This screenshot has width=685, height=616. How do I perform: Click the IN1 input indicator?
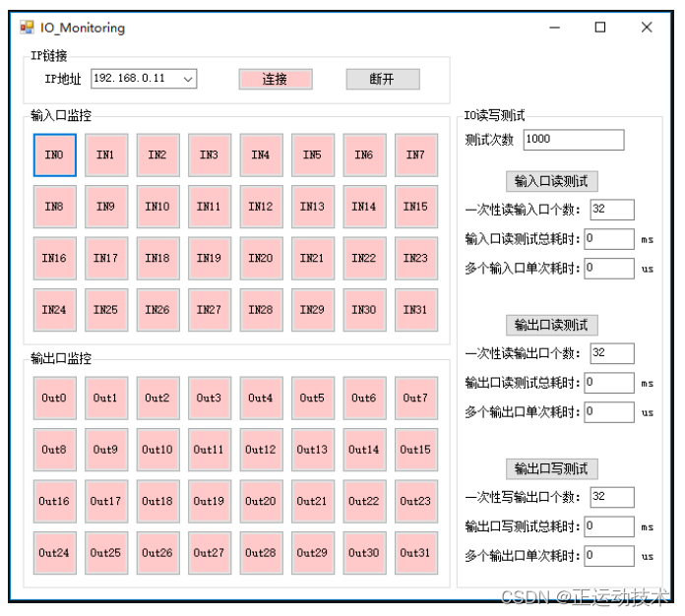tap(106, 155)
